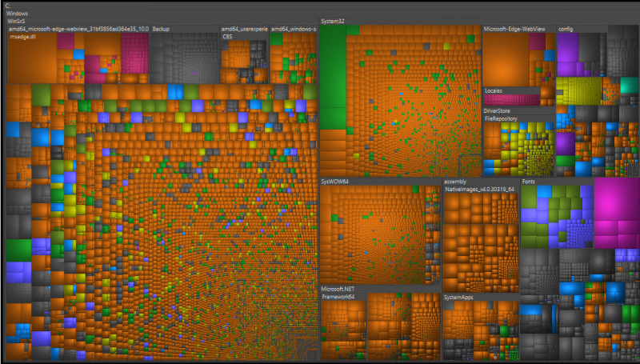Select the Windows root folder label
Screen dimensions: 640x364
(x=16, y=14)
